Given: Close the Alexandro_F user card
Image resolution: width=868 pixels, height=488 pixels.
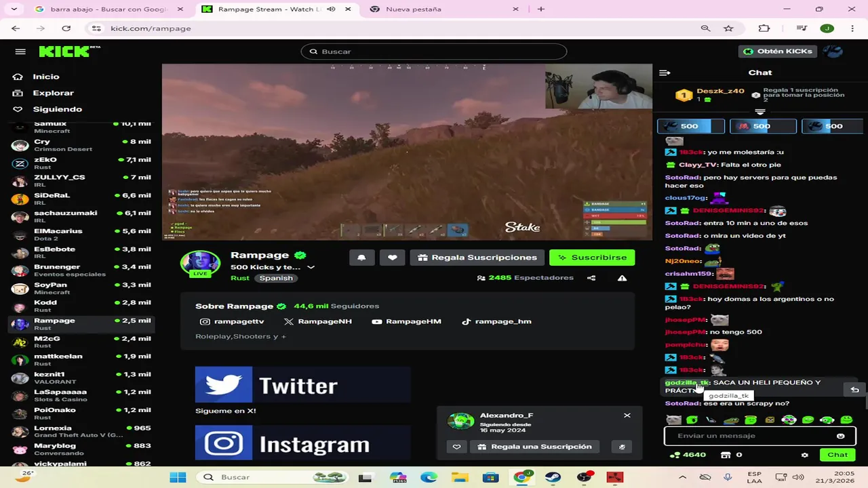Looking at the screenshot, I should tap(627, 415).
